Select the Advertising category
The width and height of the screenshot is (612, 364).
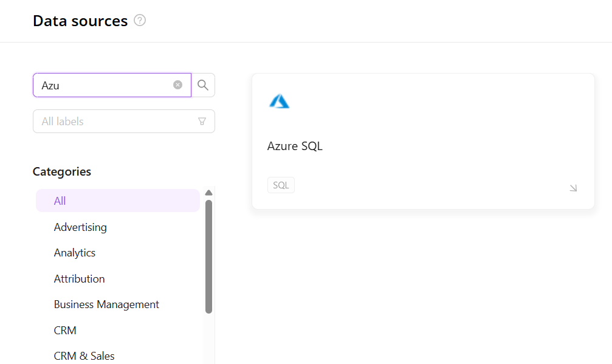(80, 227)
